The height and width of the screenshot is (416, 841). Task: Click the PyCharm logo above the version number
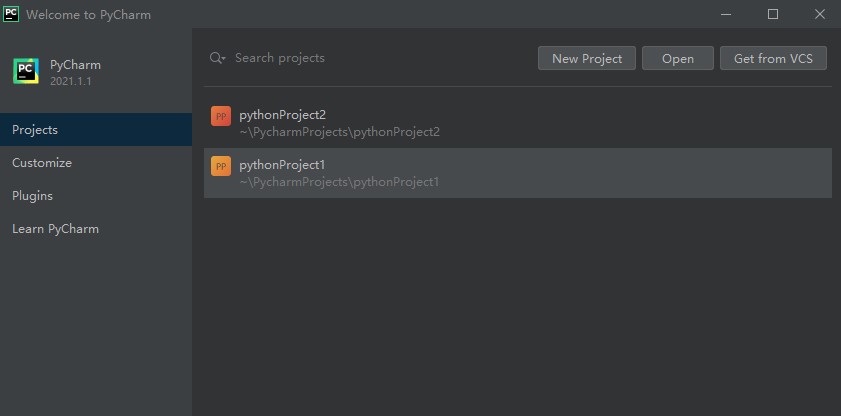tap(25, 71)
